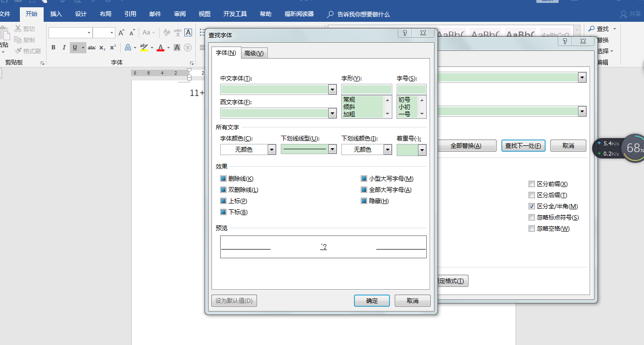Toggle bold formatting in the ribbon

click(53, 47)
